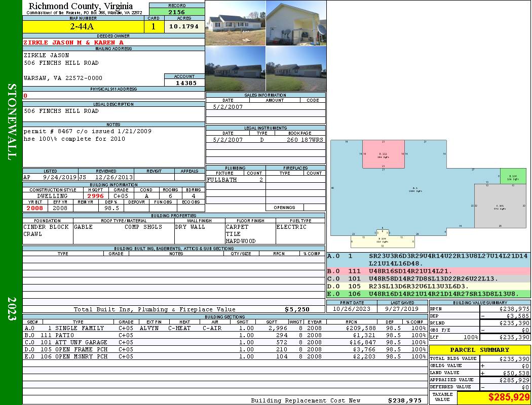Click the deeded owner name ZIRKLE JASON M & KAREN A

click(x=73, y=43)
